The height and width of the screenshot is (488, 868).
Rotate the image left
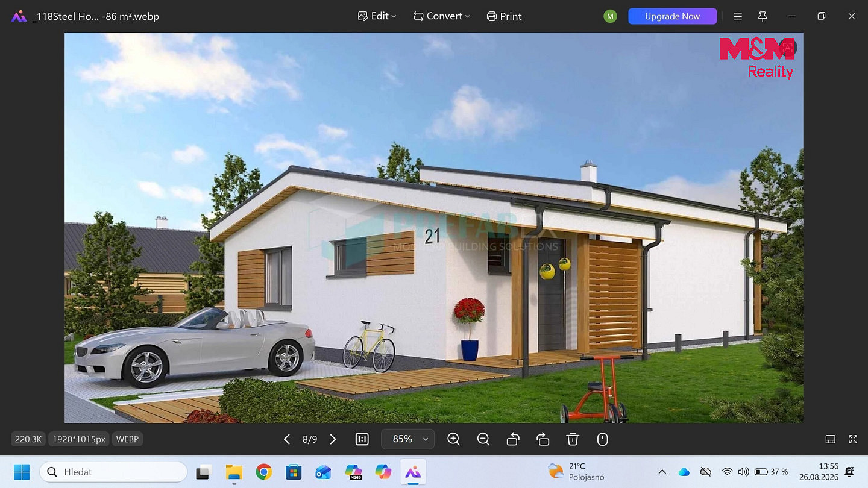pos(513,439)
